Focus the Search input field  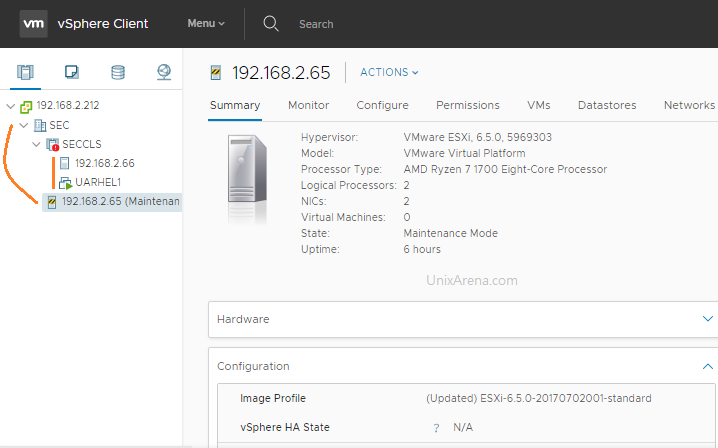(316, 24)
